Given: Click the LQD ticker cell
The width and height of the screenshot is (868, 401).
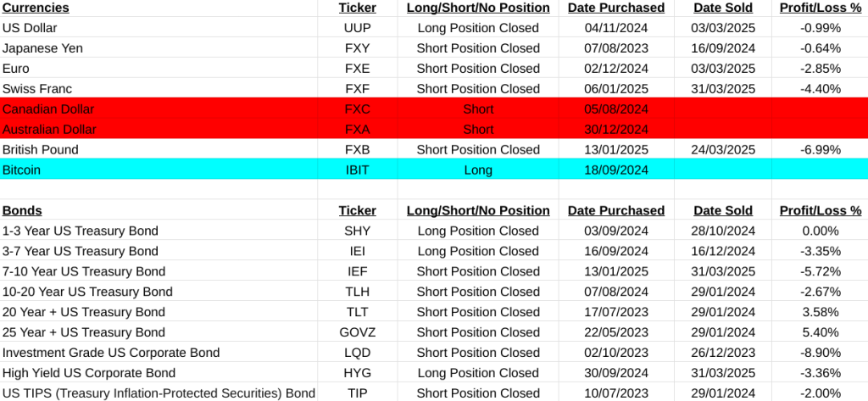Looking at the screenshot, I should pos(357,353).
